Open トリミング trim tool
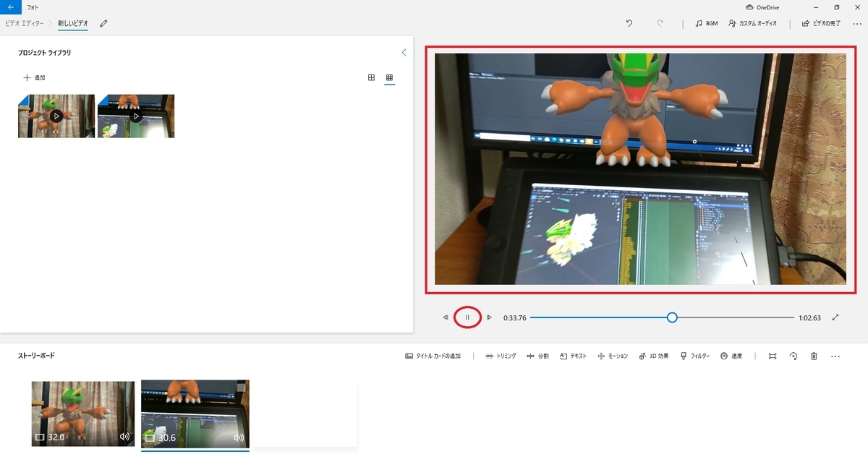 click(501, 356)
